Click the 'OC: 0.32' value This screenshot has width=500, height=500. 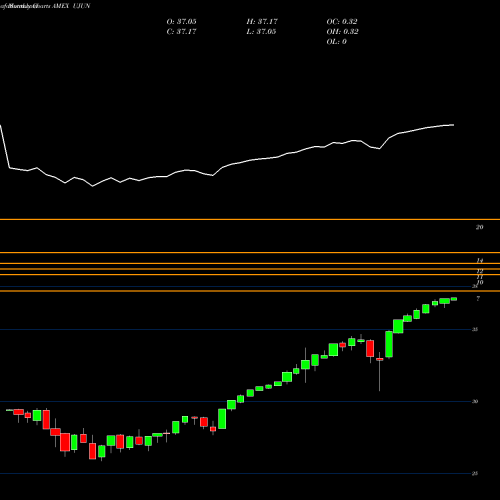342,22
